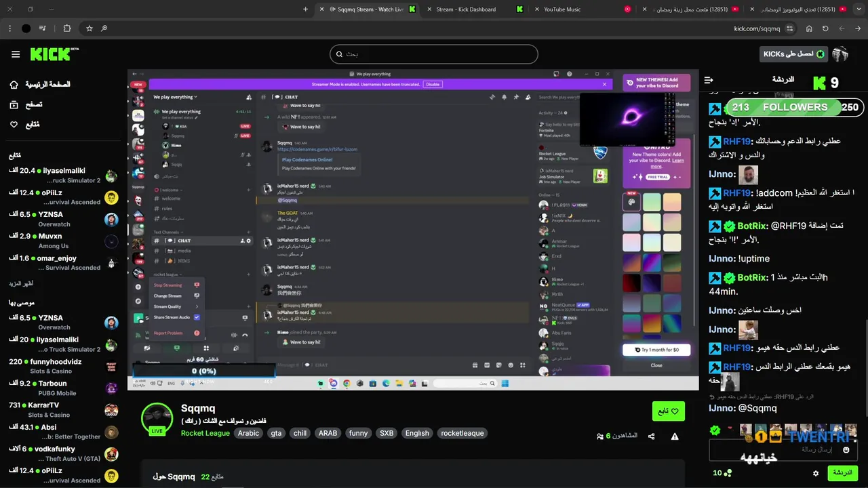Viewport: 868px width, 488px height.
Task: Select Change Stream in streamed Discord menu
Action: pyautogui.click(x=177, y=296)
